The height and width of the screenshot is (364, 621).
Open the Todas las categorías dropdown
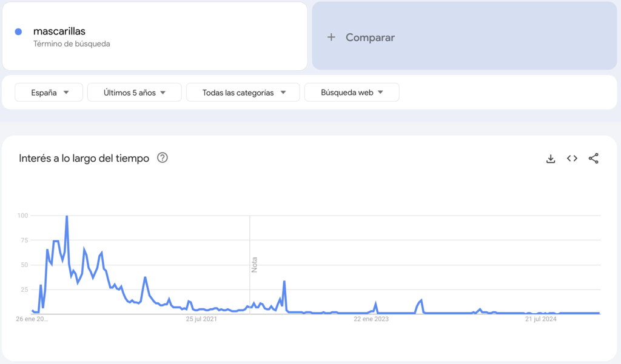[x=243, y=93]
